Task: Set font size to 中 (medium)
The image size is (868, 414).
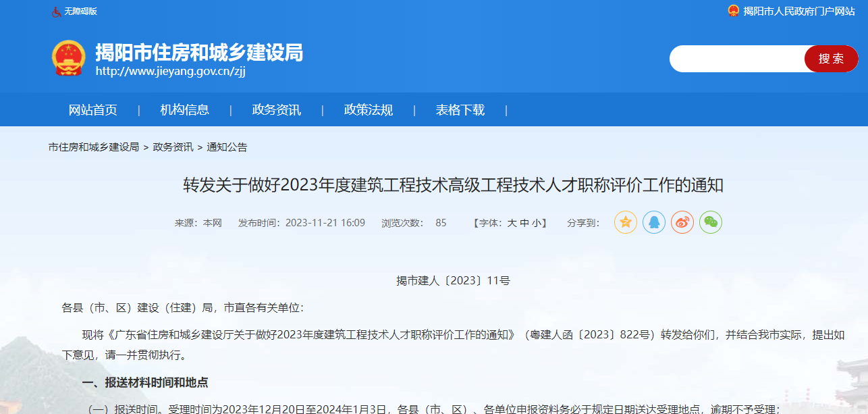Action: click(524, 223)
